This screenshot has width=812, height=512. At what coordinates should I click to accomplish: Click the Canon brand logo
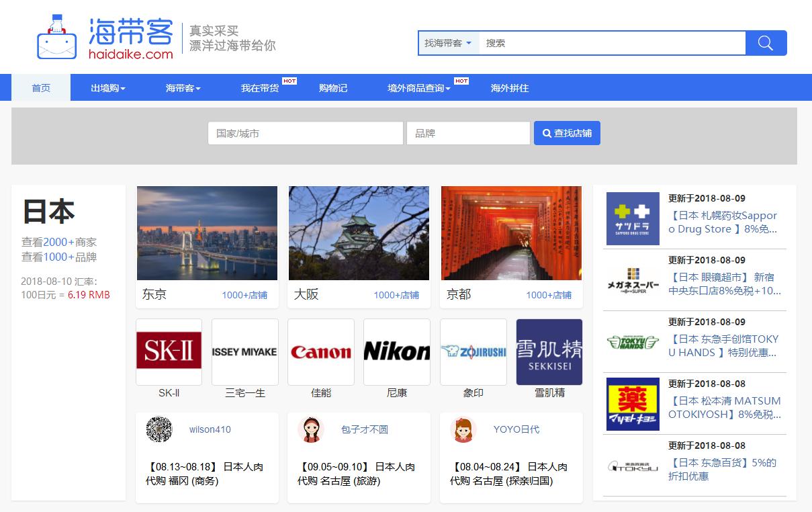(320, 351)
